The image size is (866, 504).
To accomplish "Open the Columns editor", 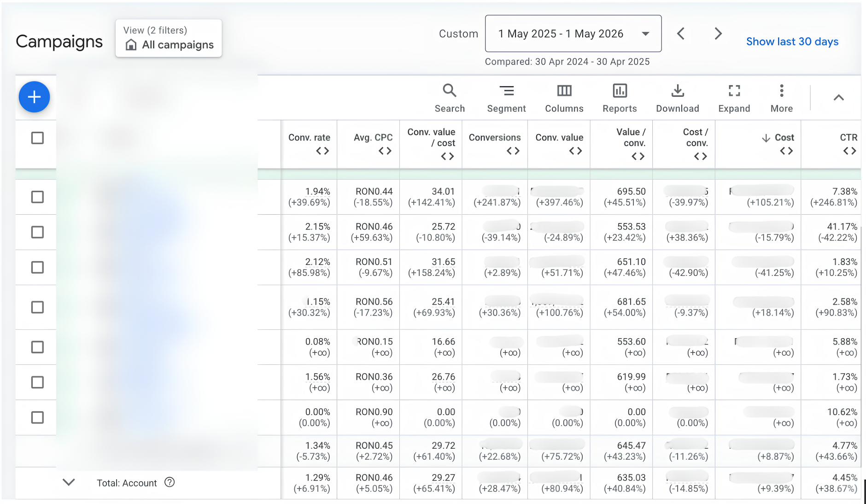I will tap(564, 98).
